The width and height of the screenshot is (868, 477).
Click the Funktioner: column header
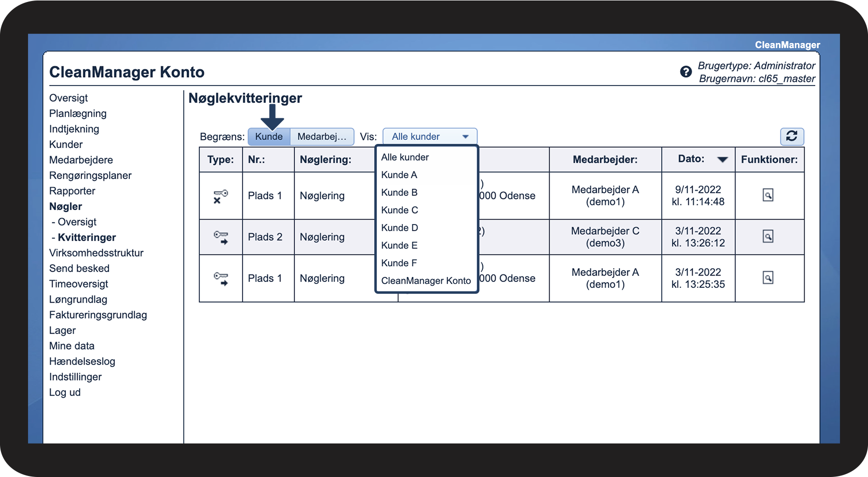tap(769, 160)
